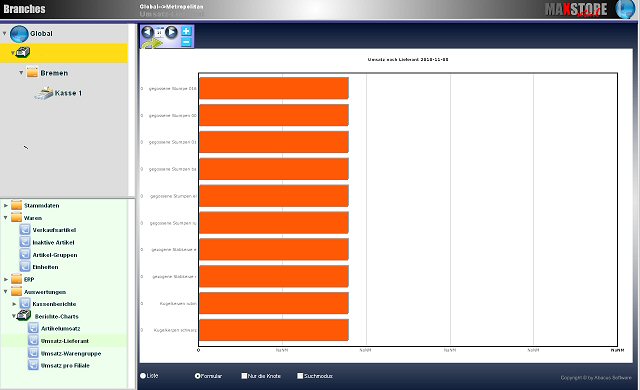Click the chart title above the bars
The image size is (640, 390).
[408, 59]
